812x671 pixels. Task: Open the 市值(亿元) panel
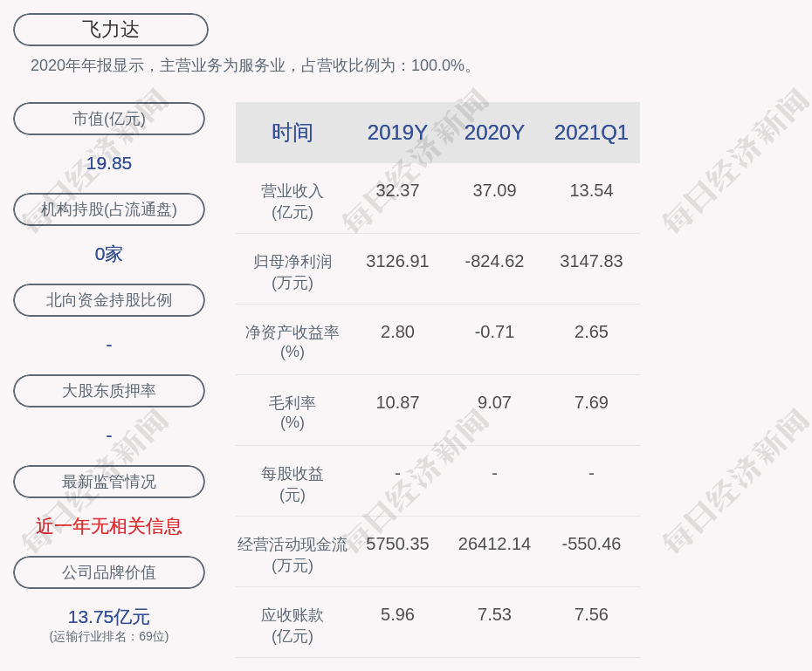pos(109,119)
